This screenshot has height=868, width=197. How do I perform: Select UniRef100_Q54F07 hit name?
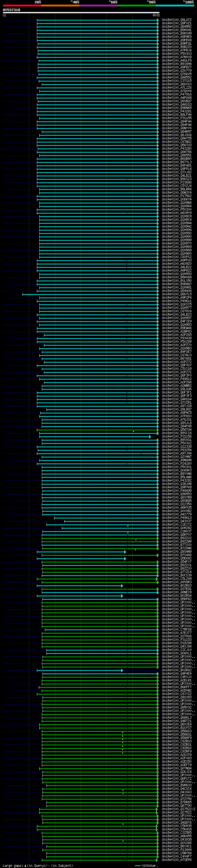click(176, 562)
